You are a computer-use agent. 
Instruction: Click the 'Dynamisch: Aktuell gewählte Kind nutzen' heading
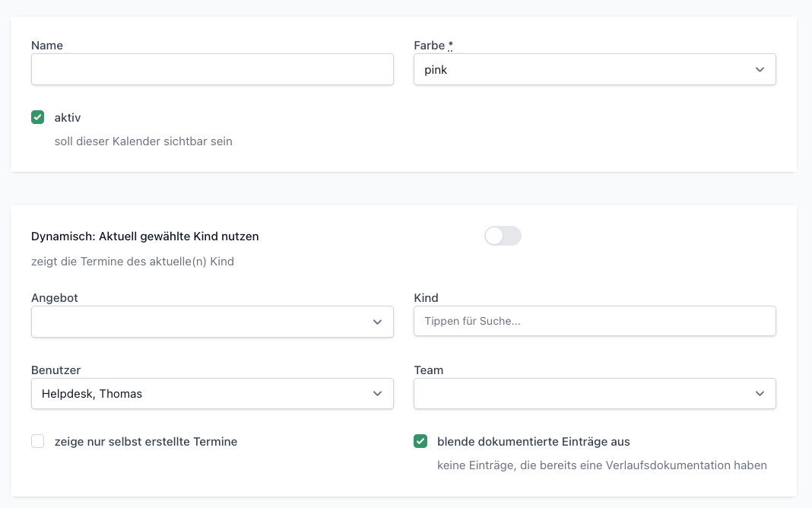(145, 237)
